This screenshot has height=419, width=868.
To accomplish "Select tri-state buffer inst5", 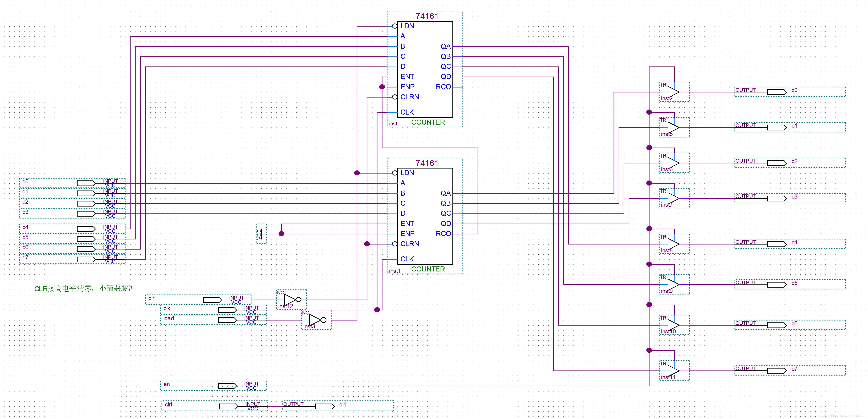I will pos(674,127).
